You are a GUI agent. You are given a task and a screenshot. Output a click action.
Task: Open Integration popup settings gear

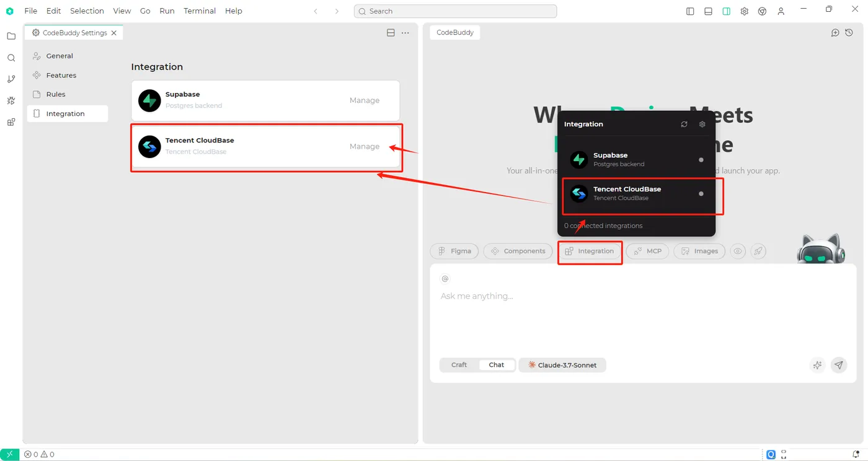(x=702, y=124)
